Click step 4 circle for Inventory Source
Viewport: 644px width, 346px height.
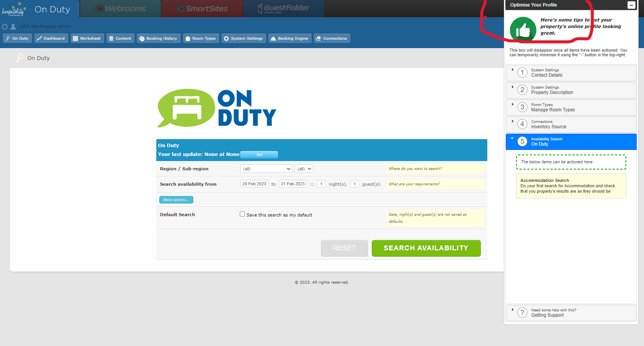pyautogui.click(x=522, y=124)
